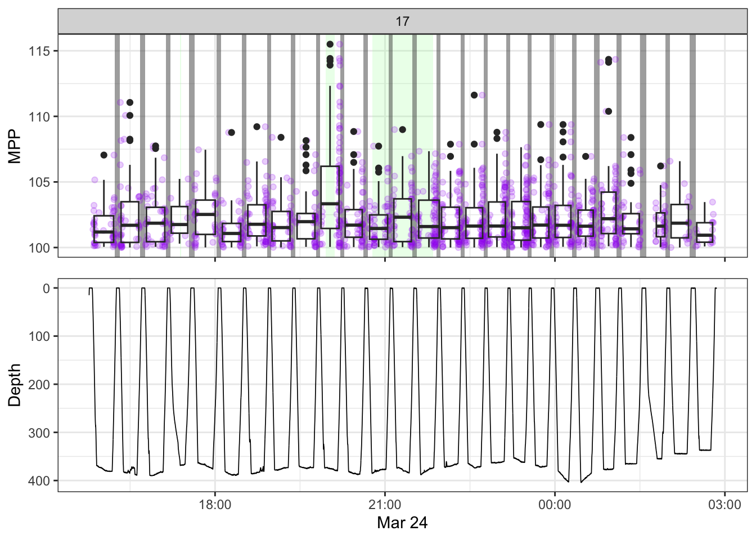Click the tallest boxplot's box before 21:00
Screen dimensions: 756x540
[x=330, y=197]
